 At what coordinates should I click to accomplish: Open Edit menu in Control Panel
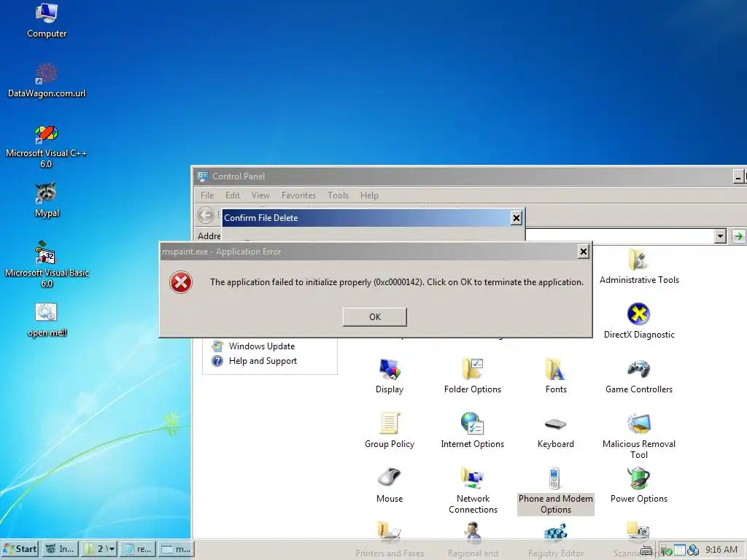[x=233, y=195]
